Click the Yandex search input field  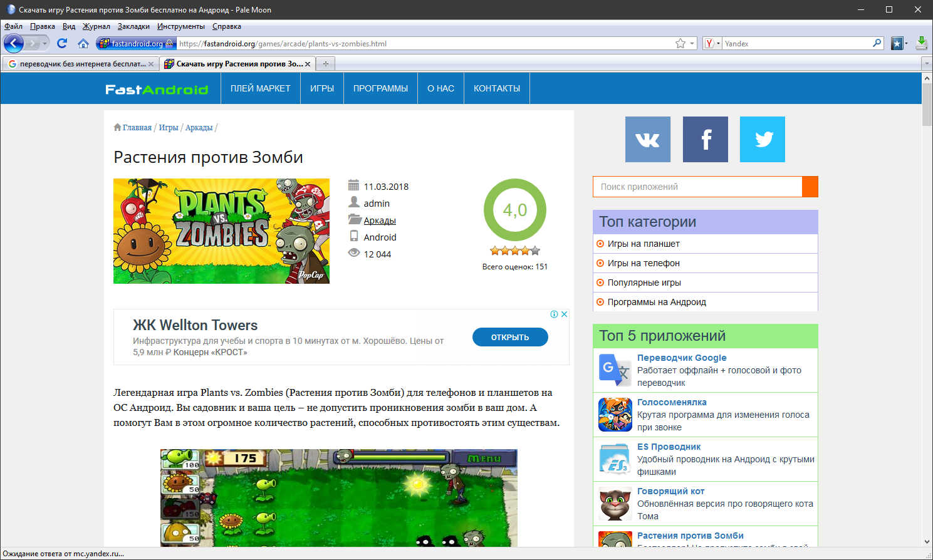click(797, 43)
